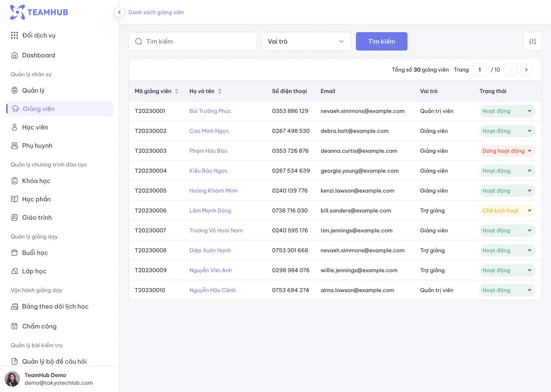Select Khóa học in sidebar

60,181
